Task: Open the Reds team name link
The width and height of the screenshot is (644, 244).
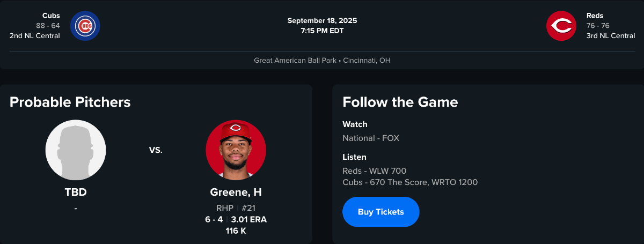Action: pyautogui.click(x=595, y=16)
